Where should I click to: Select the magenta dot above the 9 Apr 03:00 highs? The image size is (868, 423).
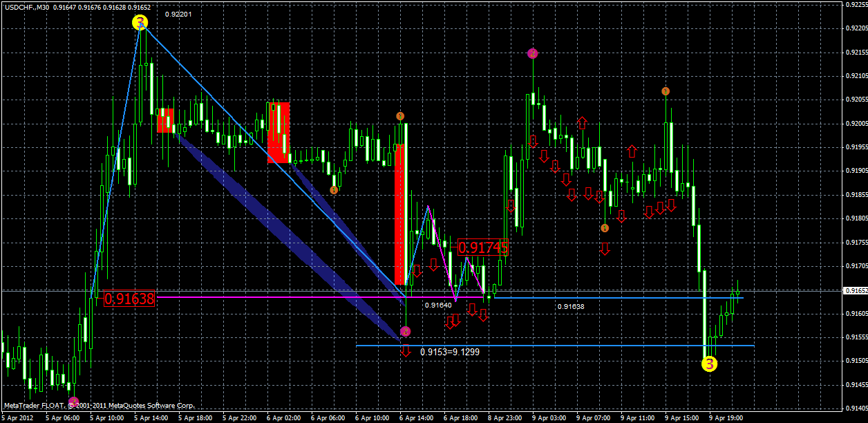532,52
